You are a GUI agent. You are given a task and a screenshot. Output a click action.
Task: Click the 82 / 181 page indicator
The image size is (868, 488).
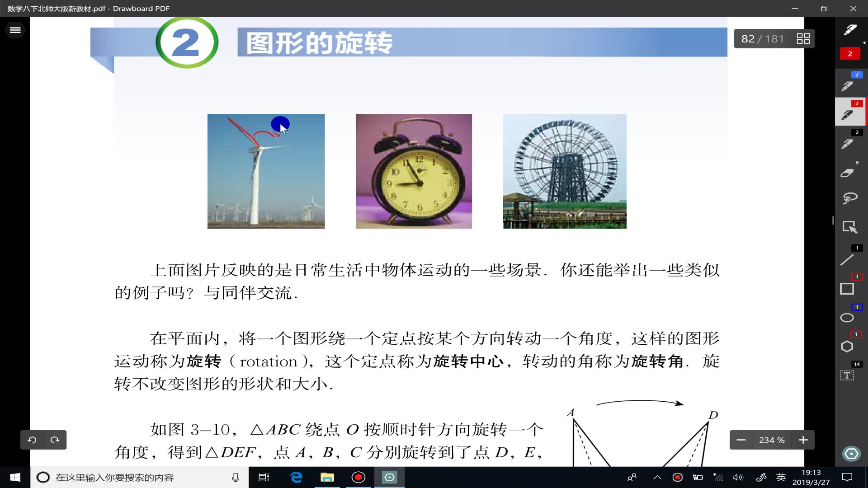pyautogui.click(x=763, y=39)
